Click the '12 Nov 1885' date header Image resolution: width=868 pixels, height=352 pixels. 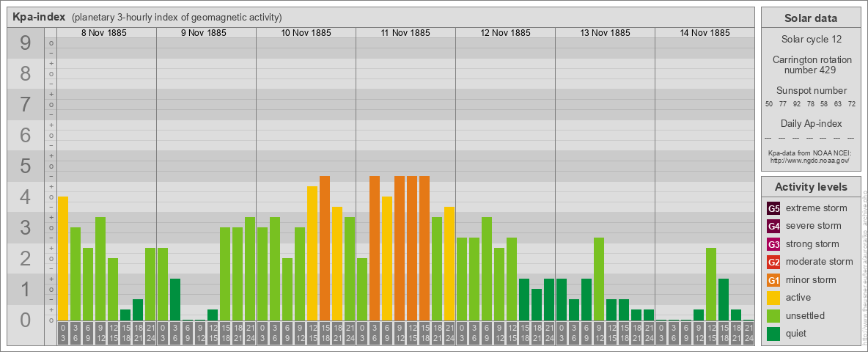coord(505,33)
